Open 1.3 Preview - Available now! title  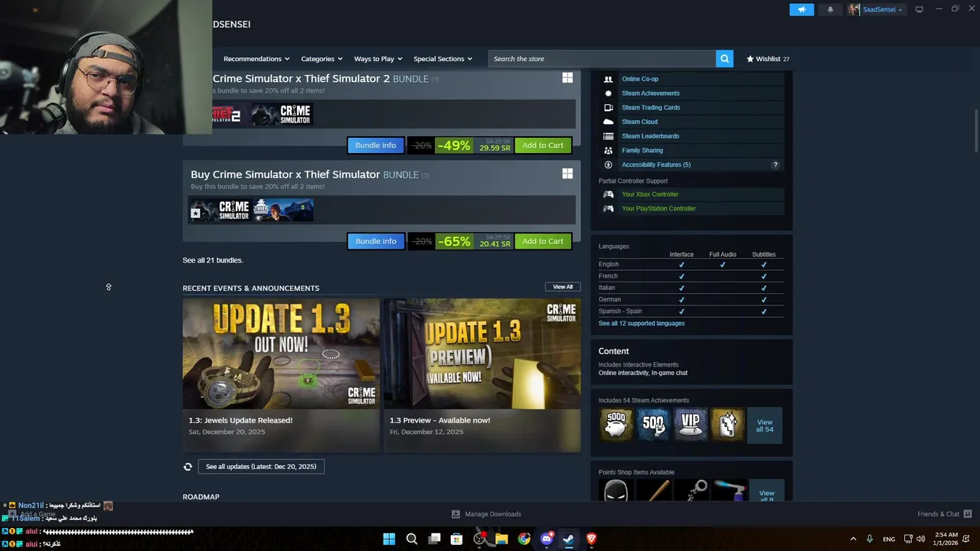coord(439,420)
